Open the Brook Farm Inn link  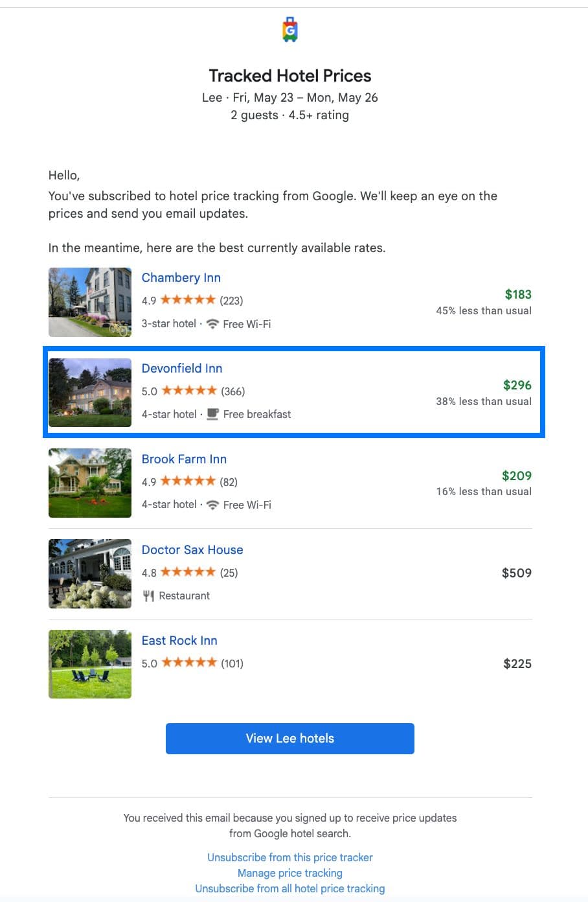(184, 459)
